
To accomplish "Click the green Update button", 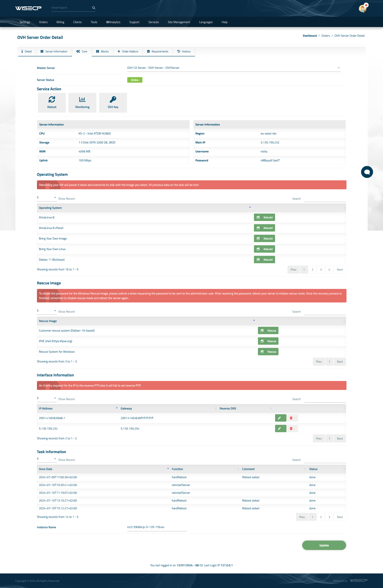I will pos(324,545).
